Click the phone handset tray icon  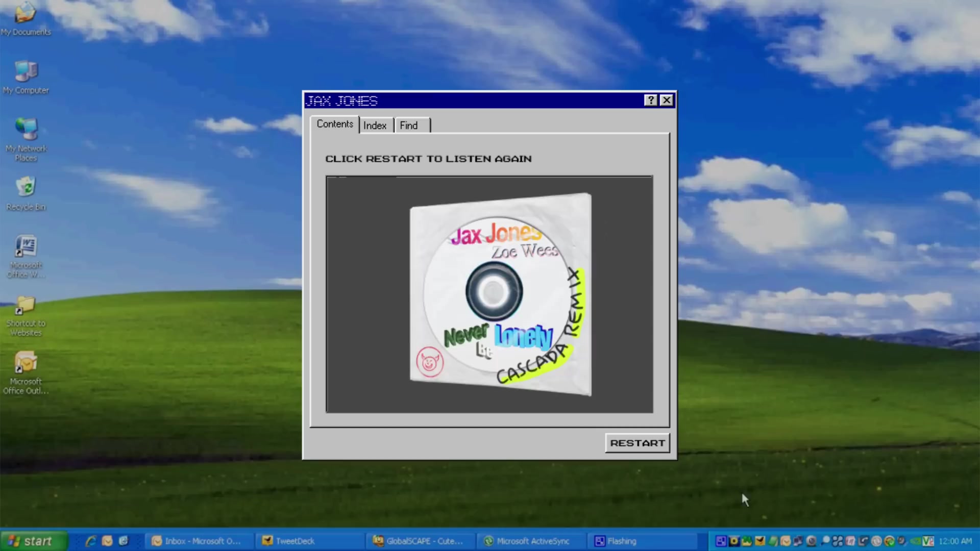point(864,541)
